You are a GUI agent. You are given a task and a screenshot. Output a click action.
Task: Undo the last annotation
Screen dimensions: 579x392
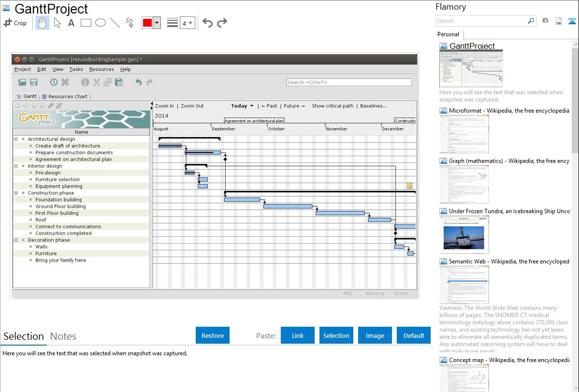pos(207,23)
